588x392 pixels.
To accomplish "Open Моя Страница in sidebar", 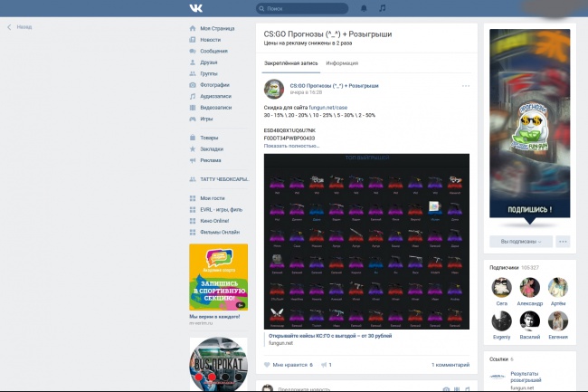I will point(217,28).
